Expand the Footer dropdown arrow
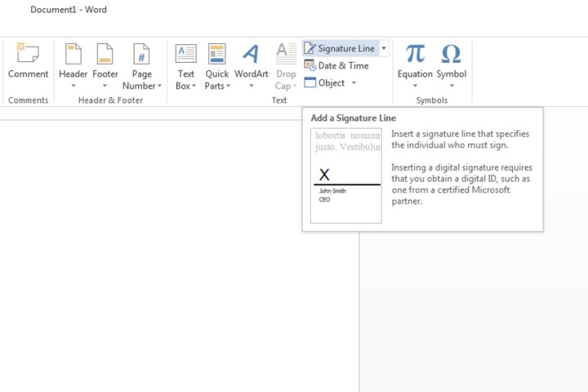This screenshot has width=588, height=392. tap(105, 86)
